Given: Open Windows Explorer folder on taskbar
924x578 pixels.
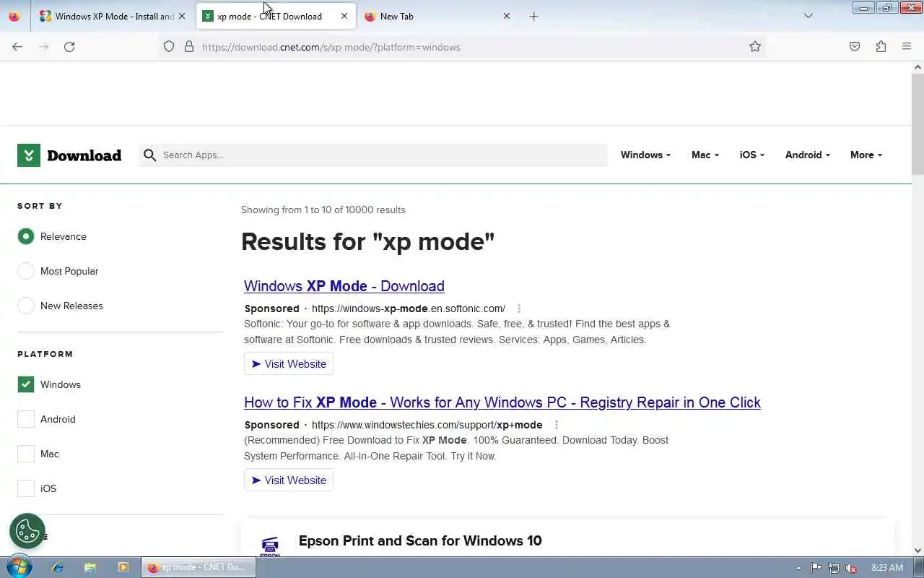Looking at the screenshot, I should [x=90, y=568].
